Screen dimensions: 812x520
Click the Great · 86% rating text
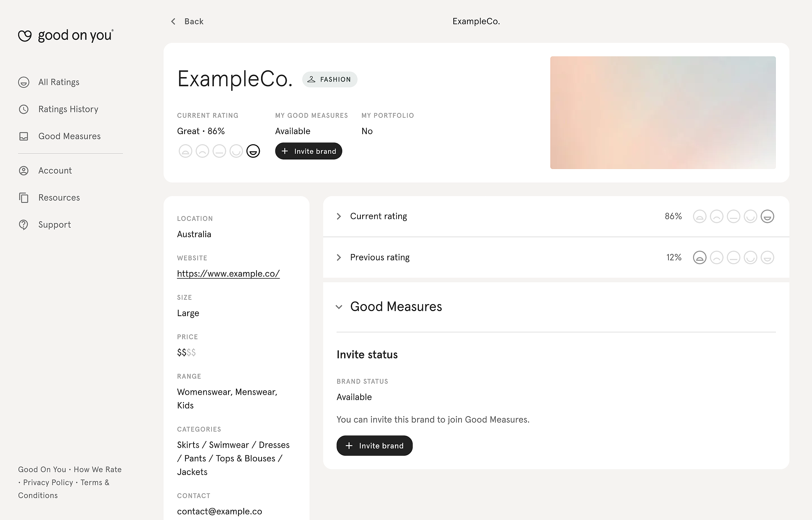coord(201,131)
